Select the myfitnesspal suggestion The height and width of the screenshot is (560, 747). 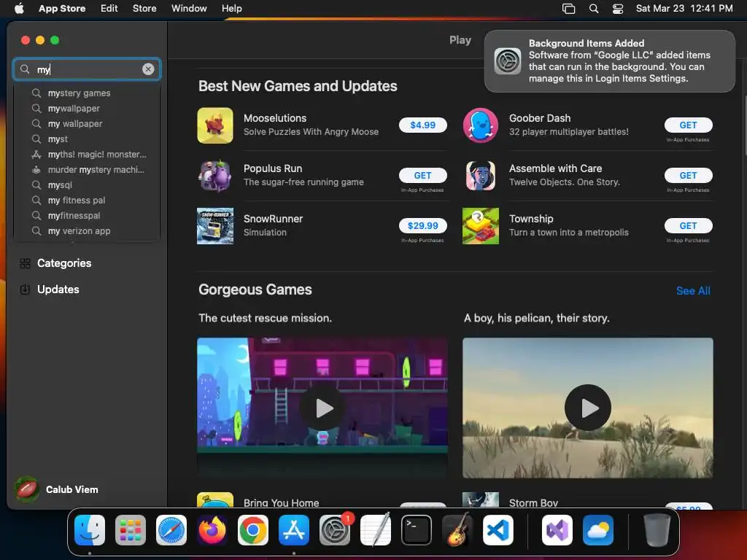[x=87, y=215]
